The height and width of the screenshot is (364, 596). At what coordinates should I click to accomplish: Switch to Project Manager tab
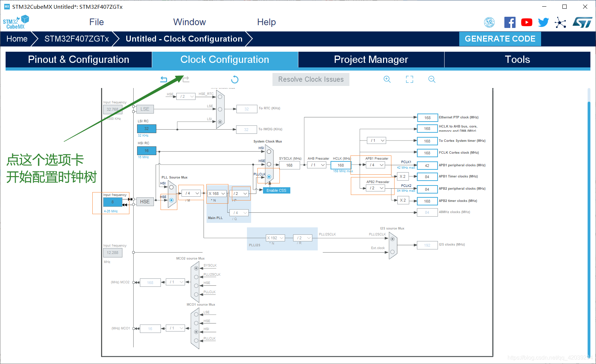click(371, 59)
